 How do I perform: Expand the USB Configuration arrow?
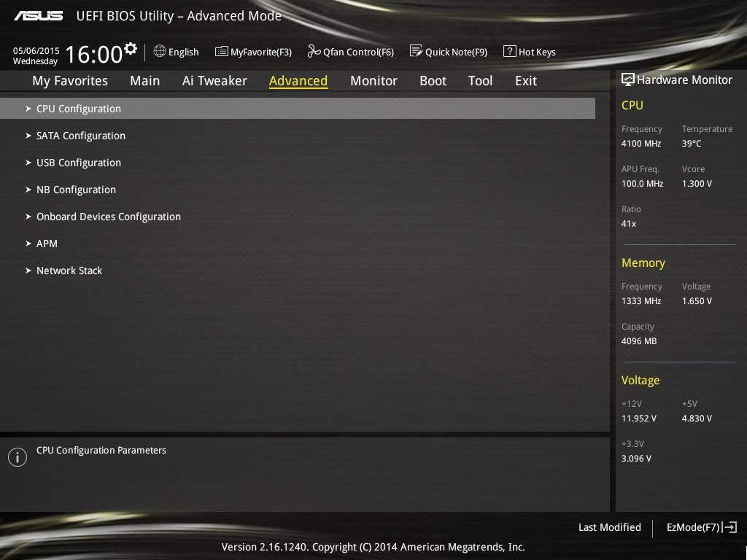pyautogui.click(x=28, y=163)
